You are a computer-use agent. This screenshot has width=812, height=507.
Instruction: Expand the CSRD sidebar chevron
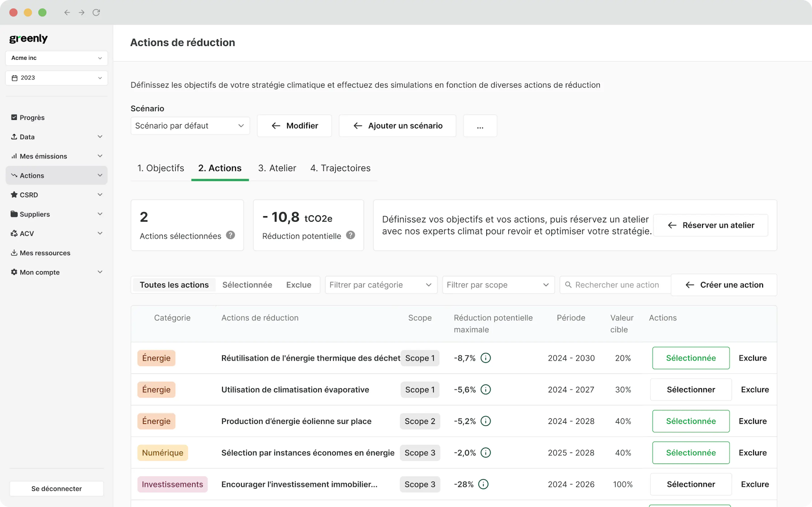(x=100, y=194)
